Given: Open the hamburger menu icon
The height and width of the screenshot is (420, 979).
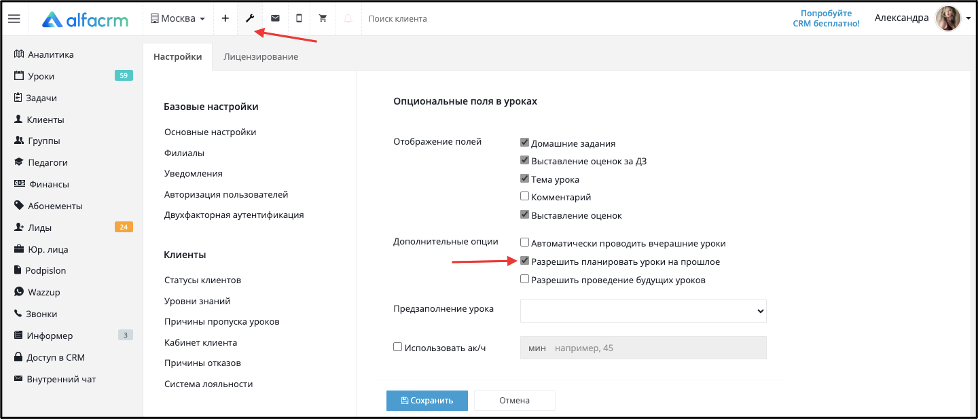Looking at the screenshot, I should [14, 19].
